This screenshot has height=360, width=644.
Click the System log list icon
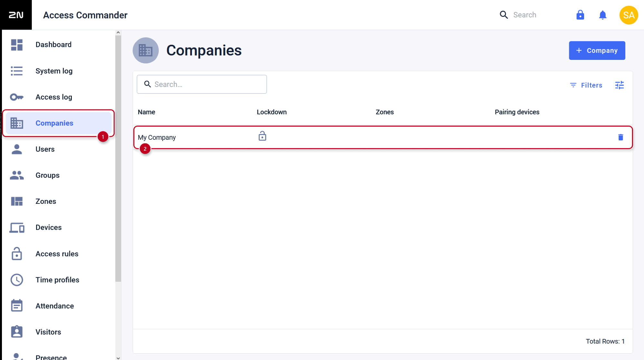pyautogui.click(x=17, y=71)
